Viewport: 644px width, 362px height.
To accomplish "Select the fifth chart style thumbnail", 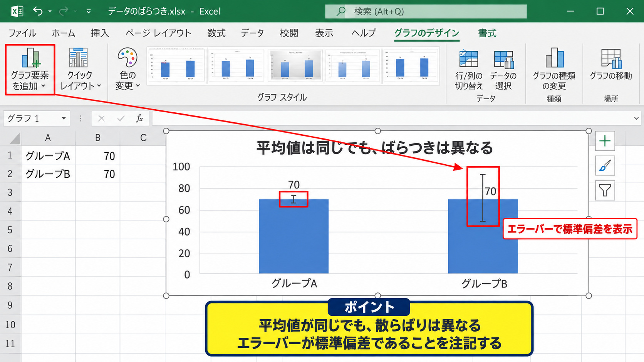I will click(411, 65).
